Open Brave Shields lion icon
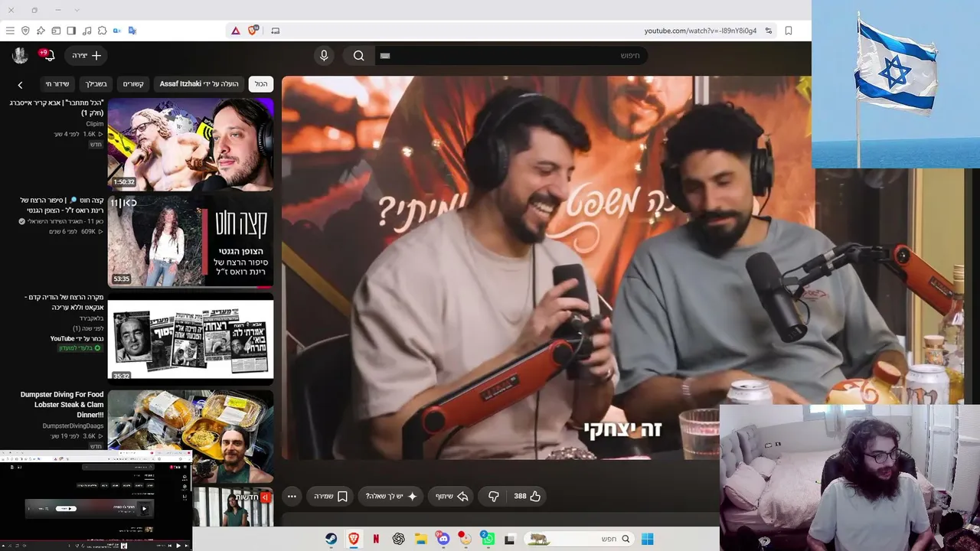This screenshot has height=551, width=980. tap(253, 31)
